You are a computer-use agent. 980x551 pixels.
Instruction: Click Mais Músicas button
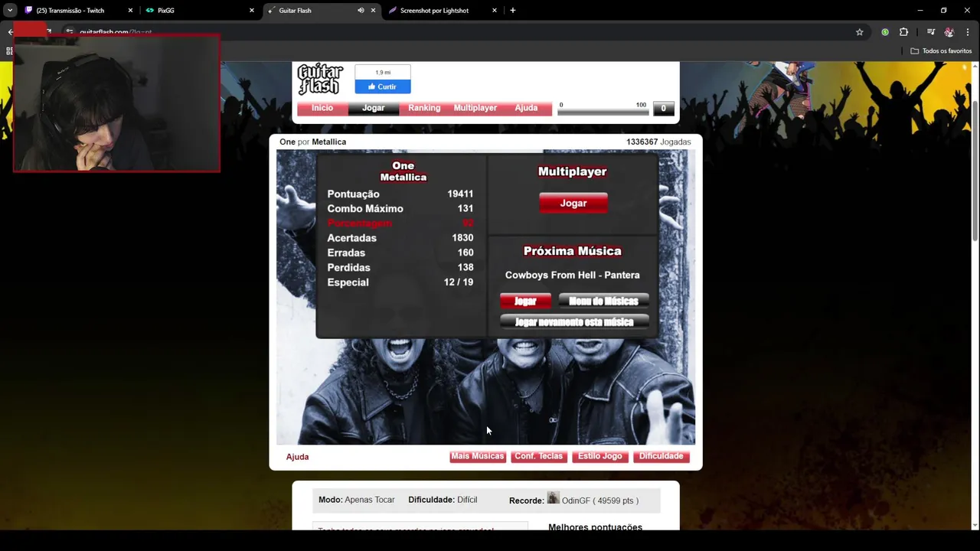tap(478, 456)
